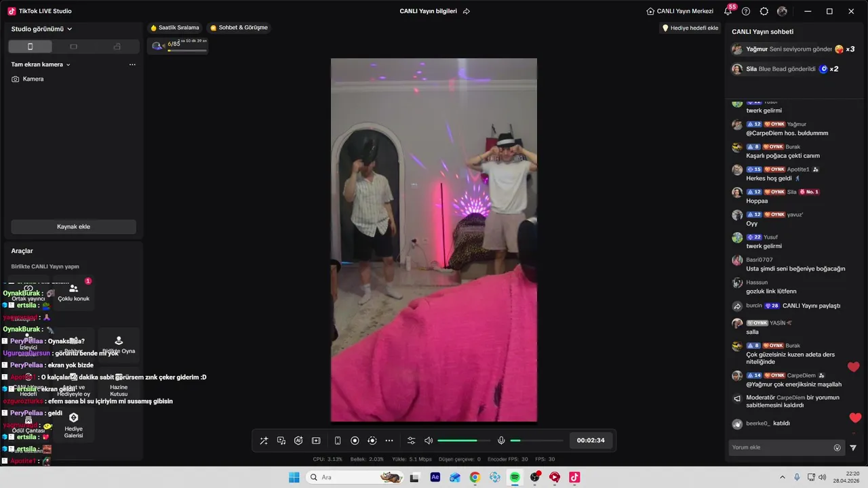Open Ödül Çantası tool
The height and width of the screenshot is (488, 868).
28,425
